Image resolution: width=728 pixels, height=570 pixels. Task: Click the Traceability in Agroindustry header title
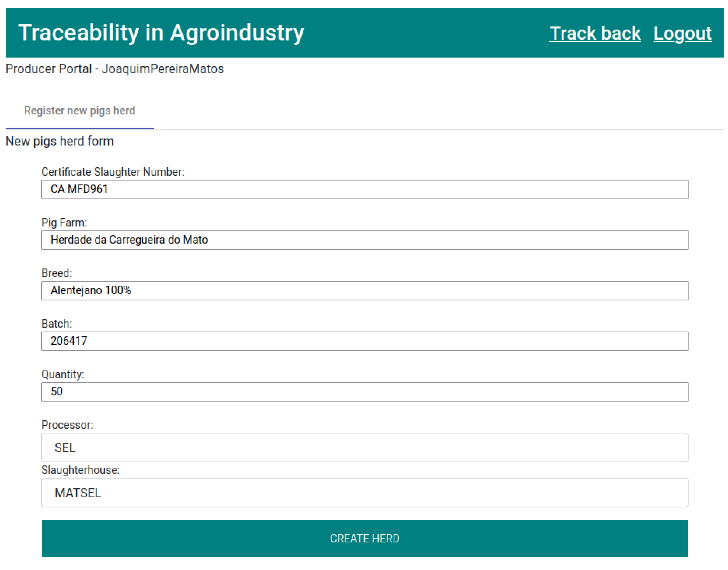161,33
